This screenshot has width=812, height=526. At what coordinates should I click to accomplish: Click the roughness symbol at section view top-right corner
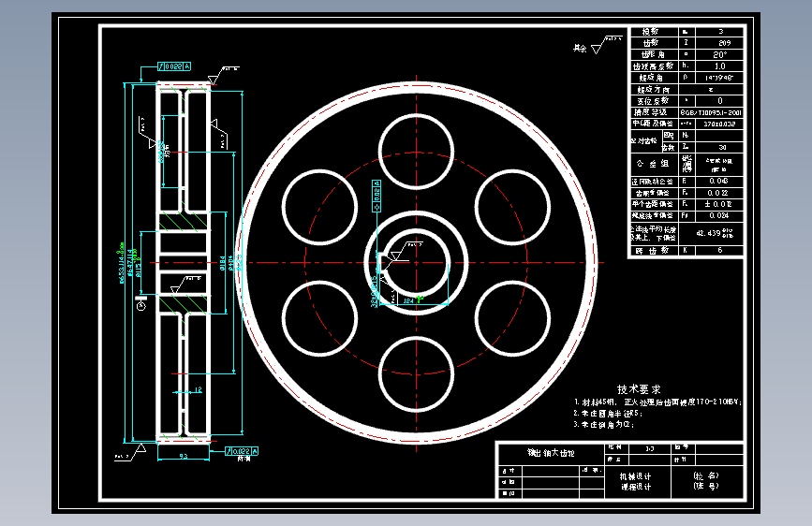(222, 75)
